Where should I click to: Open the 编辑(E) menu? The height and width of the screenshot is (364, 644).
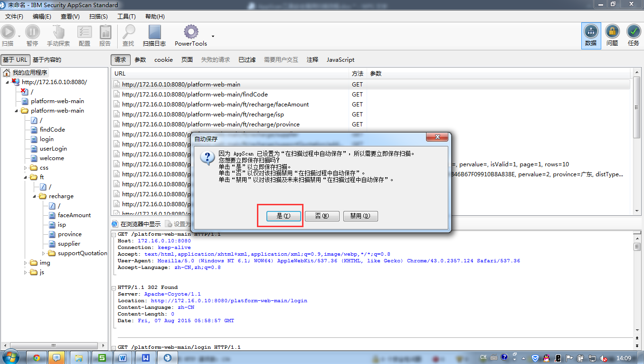click(42, 17)
